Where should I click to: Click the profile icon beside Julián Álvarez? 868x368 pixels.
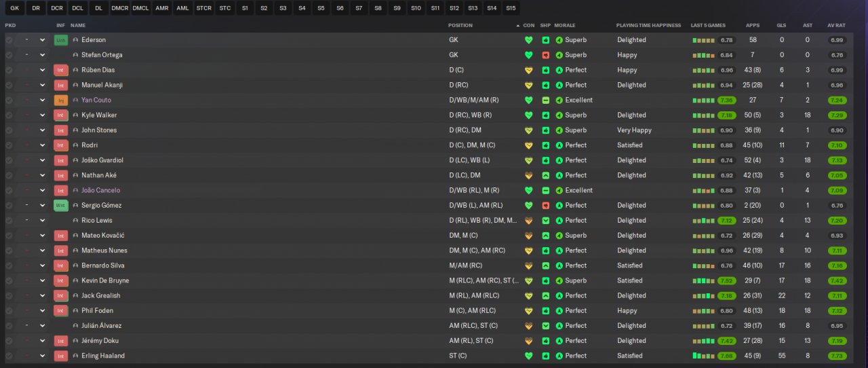[x=76, y=326]
